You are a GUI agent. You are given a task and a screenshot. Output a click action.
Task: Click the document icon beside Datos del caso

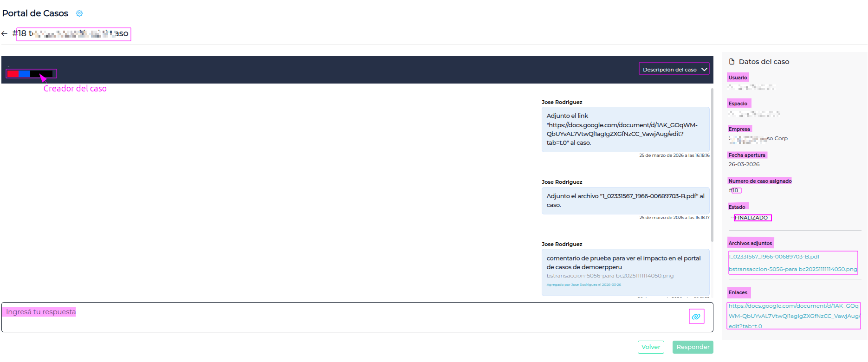click(732, 62)
